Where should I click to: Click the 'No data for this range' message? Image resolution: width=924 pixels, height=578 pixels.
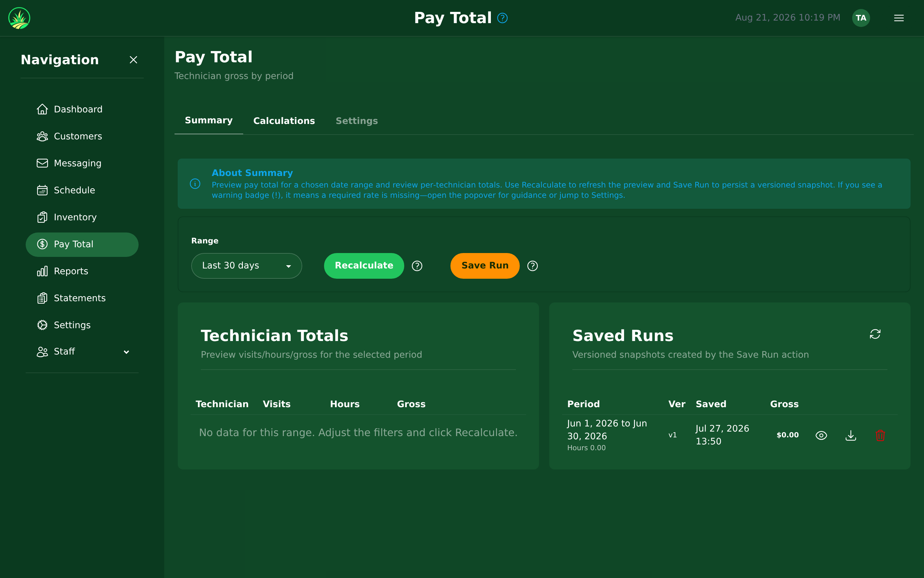coord(358,432)
